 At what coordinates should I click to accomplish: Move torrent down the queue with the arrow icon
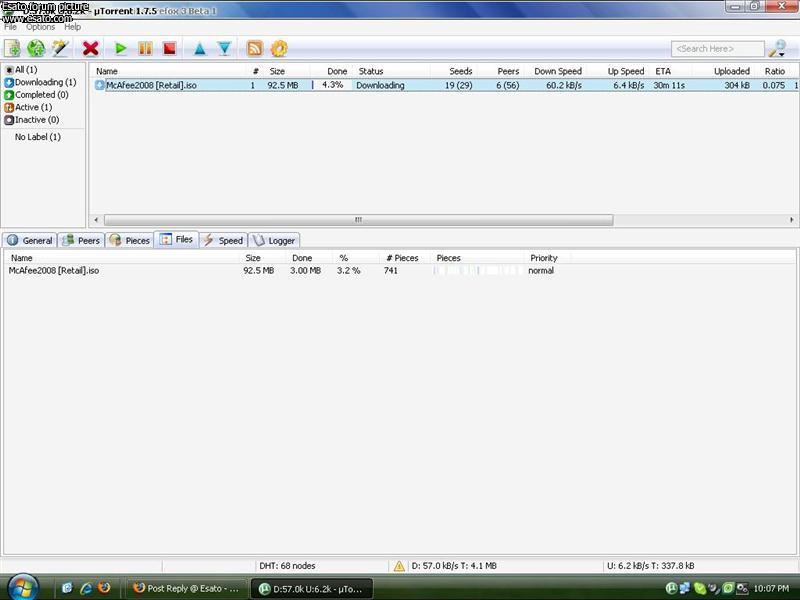coord(224,48)
